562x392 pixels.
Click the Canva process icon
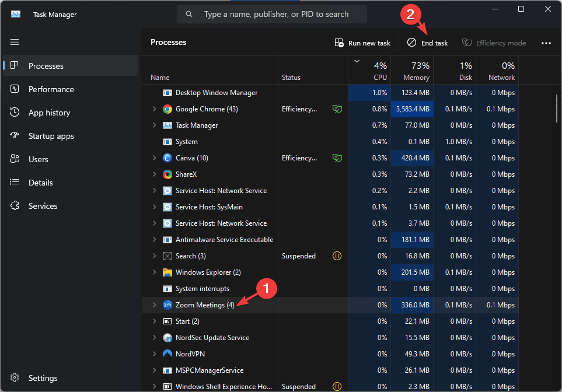[x=167, y=158]
